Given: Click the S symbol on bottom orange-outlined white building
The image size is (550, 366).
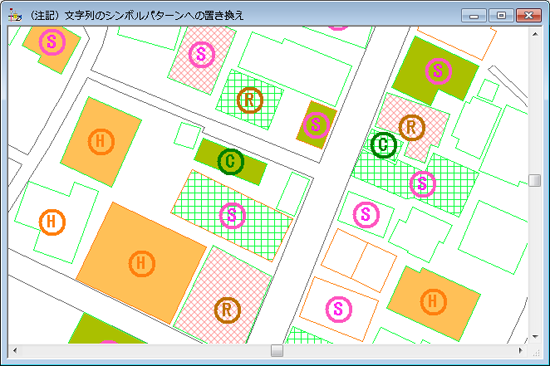Looking at the screenshot, I should coord(338,309).
